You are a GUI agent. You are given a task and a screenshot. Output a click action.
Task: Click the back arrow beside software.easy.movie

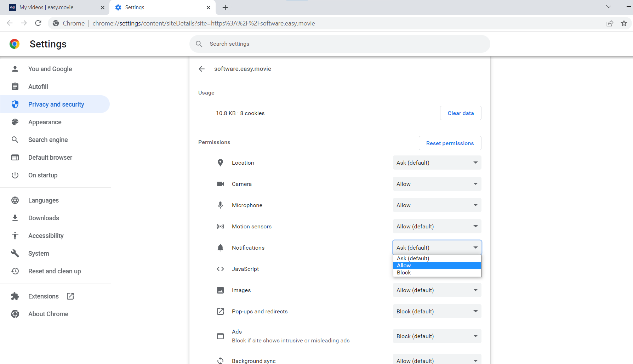[202, 69]
